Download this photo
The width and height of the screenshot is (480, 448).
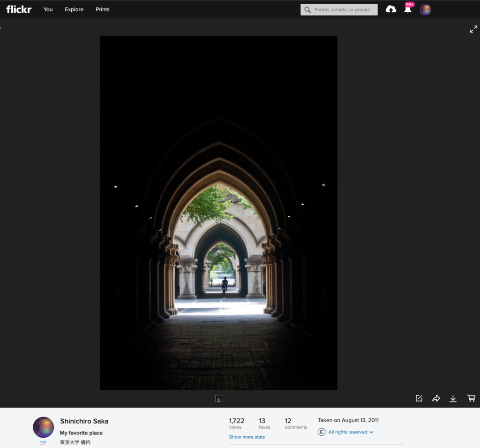453,398
